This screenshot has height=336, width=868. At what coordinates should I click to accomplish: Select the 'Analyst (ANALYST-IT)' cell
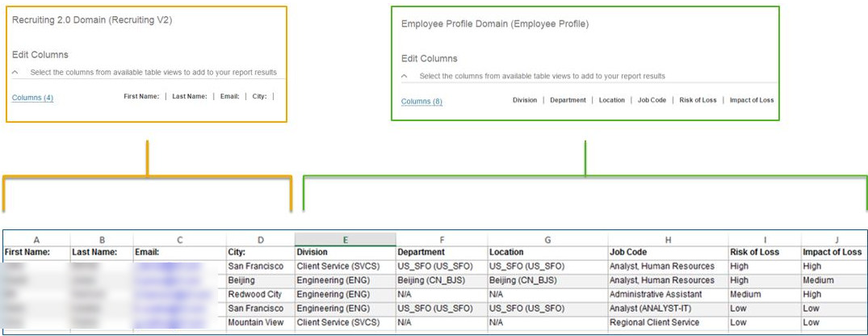669,309
